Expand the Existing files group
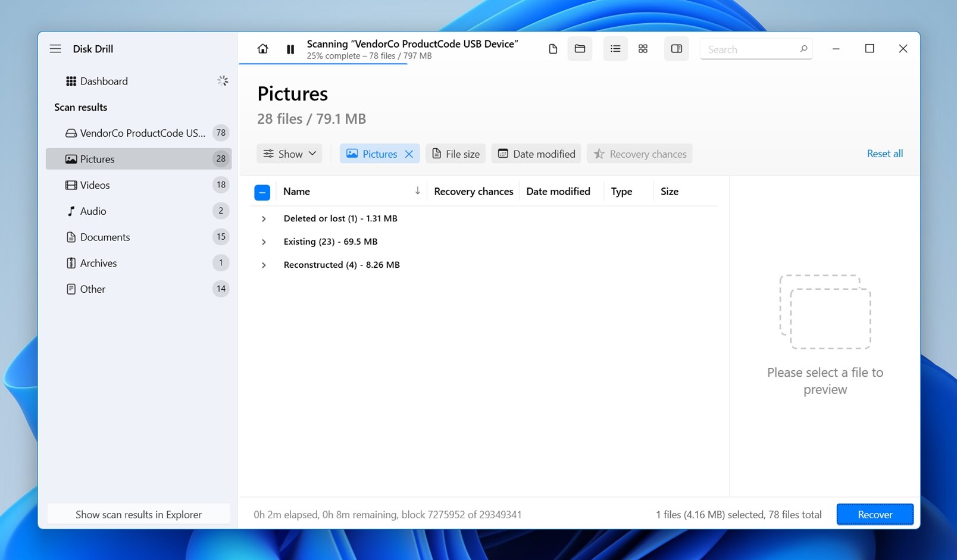This screenshot has height=560, width=957. pyautogui.click(x=264, y=242)
